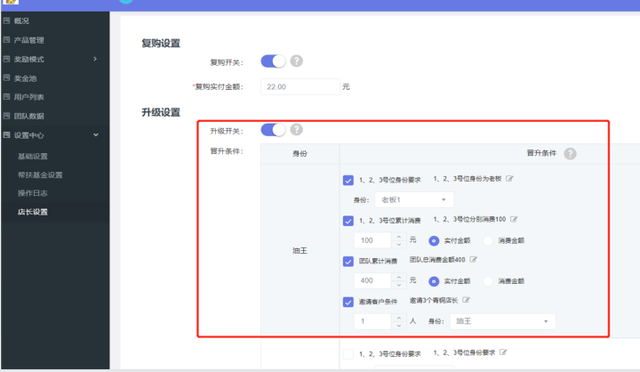
Task: Click the 升级设置 section heading
Action: [161, 112]
